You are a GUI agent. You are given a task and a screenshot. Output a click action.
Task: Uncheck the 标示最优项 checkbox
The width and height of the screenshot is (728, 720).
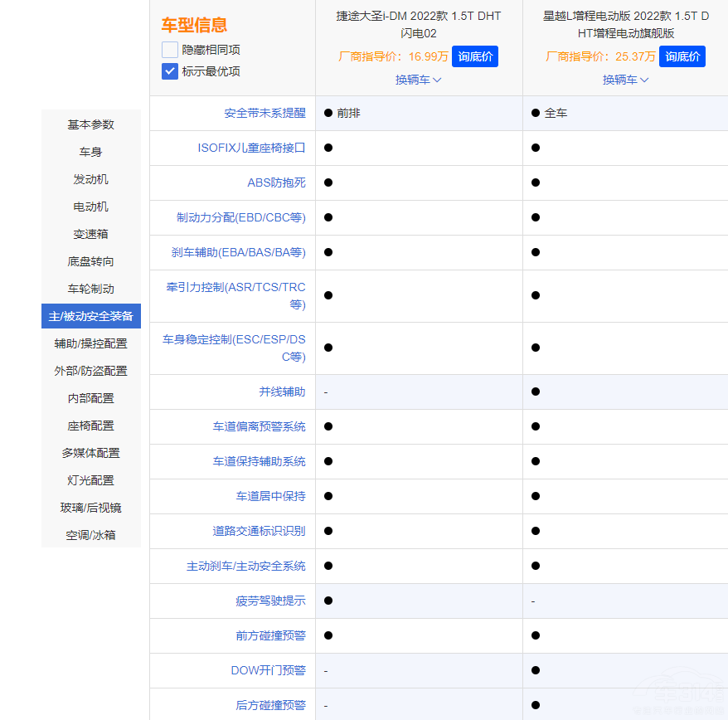coord(170,71)
